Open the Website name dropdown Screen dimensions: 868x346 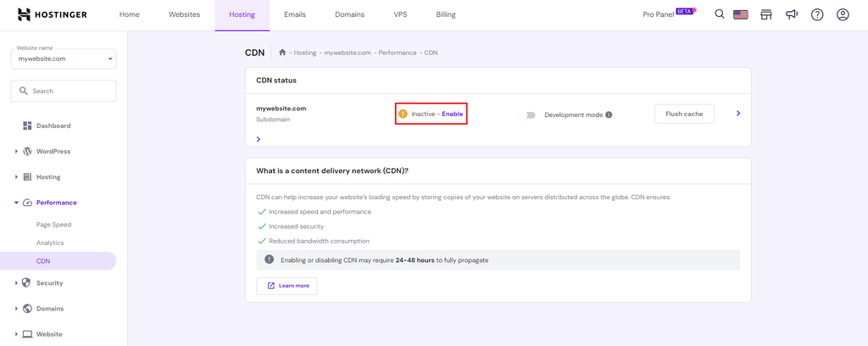coord(64,59)
